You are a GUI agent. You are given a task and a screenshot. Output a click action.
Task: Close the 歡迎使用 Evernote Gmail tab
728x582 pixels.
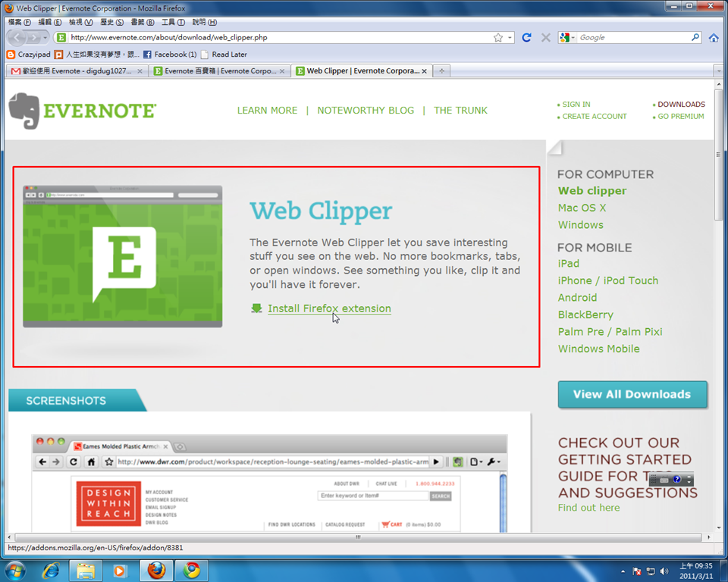(140, 71)
